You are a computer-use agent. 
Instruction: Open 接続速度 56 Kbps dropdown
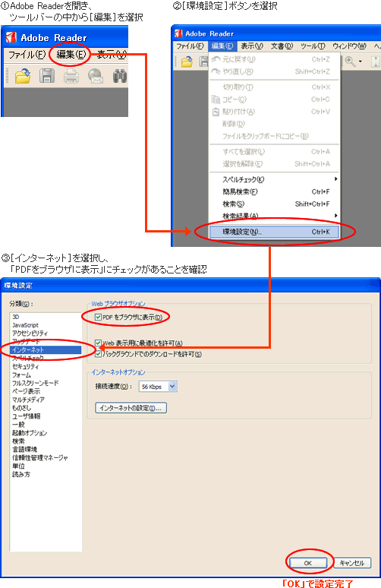coord(158,386)
